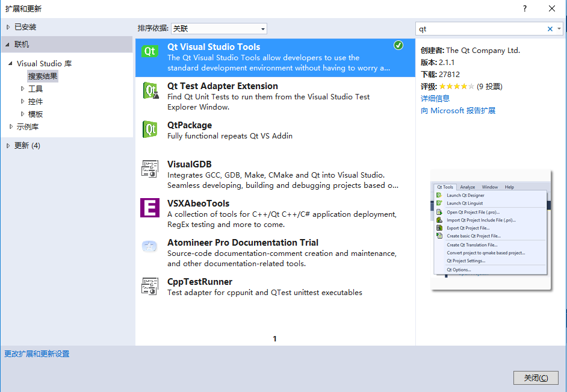This screenshot has height=392, width=567.
Task: Click the version 2.1.1 text
Action: tap(447, 63)
